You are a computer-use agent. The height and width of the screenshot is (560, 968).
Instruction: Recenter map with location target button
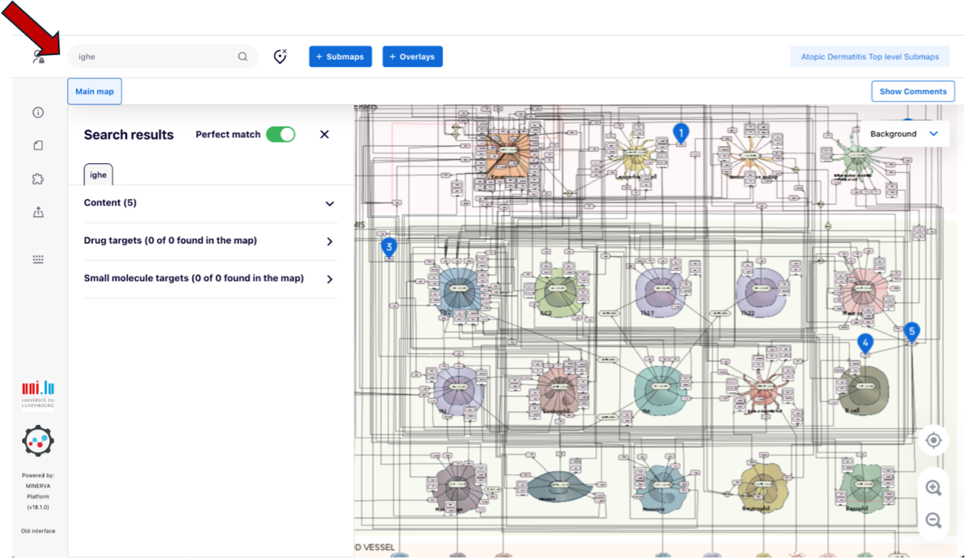click(x=933, y=441)
